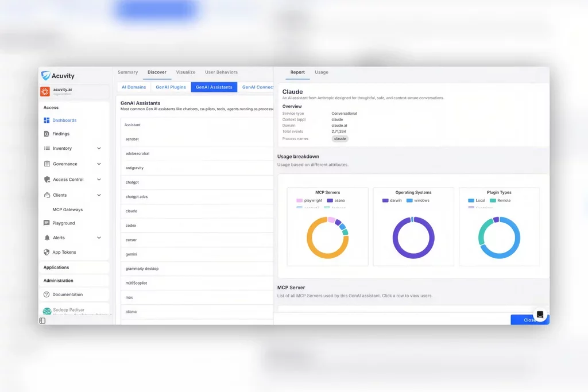This screenshot has height=392, width=588.
Task: Select the GenAI Assistants sub-tab
Action: point(214,87)
